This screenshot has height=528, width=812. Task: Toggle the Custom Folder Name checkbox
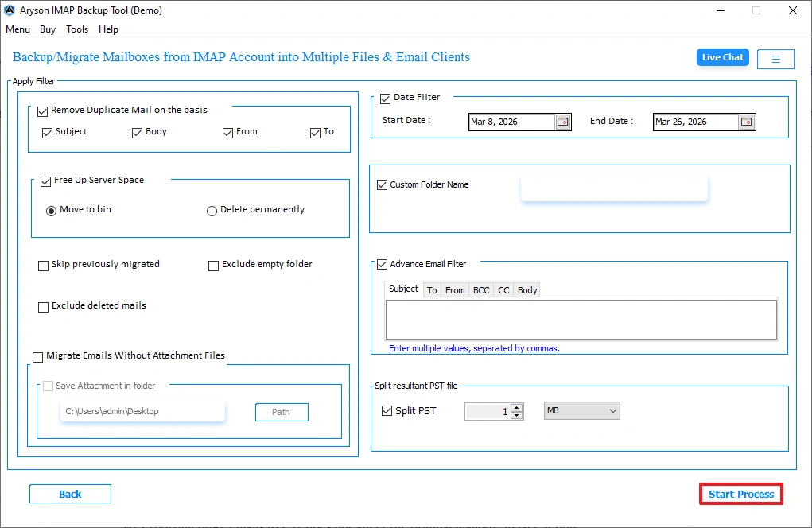pos(383,184)
